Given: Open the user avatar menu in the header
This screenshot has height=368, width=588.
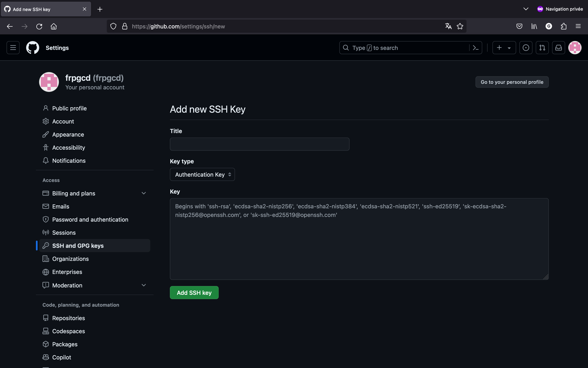Looking at the screenshot, I should [x=575, y=48].
